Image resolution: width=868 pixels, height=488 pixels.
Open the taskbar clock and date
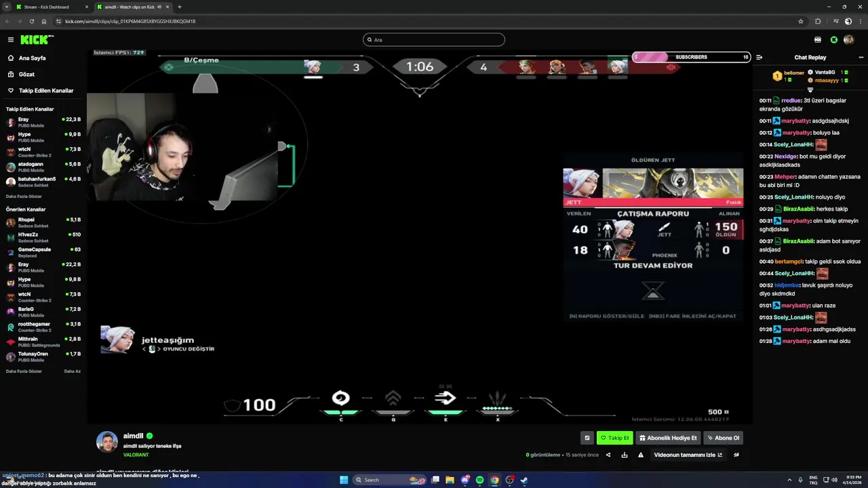(x=852, y=480)
